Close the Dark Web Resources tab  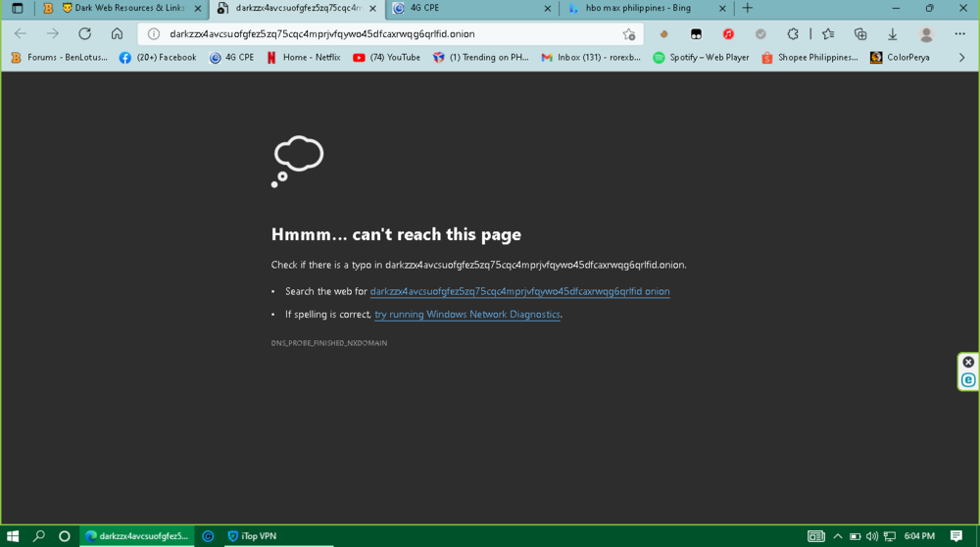pyautogui.click(x=198, y=9)
